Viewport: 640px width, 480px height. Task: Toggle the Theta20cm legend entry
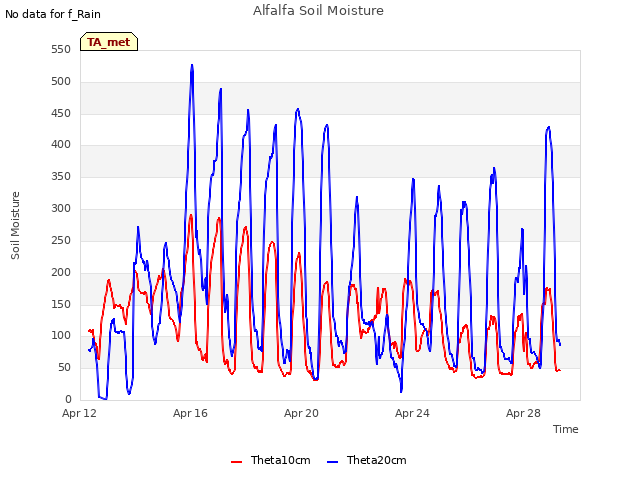coord(367,460)
